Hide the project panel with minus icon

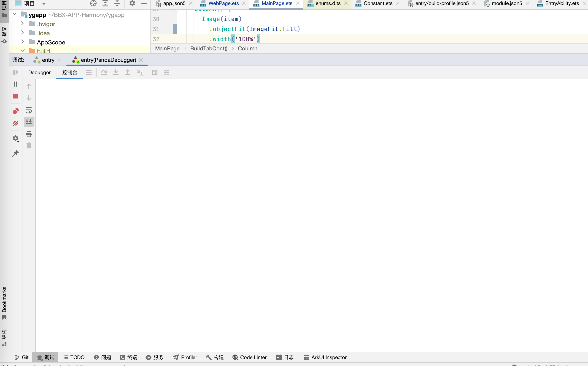pyautogui.click(x=144, y=3)
